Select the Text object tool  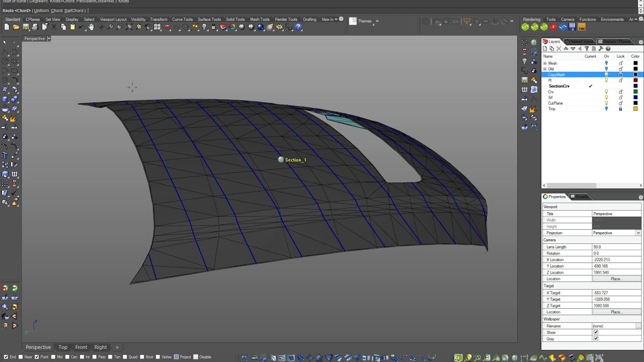click(x=5, y=155)
